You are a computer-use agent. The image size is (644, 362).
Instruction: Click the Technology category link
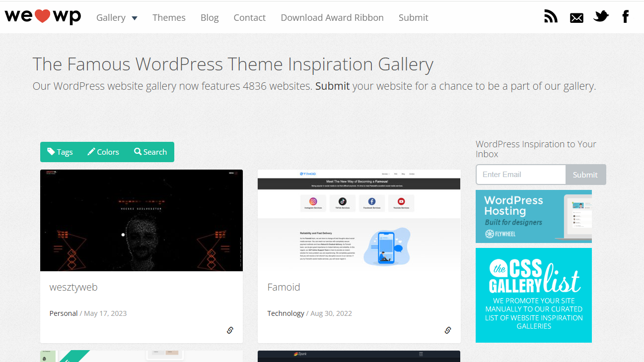coord(286,313)
